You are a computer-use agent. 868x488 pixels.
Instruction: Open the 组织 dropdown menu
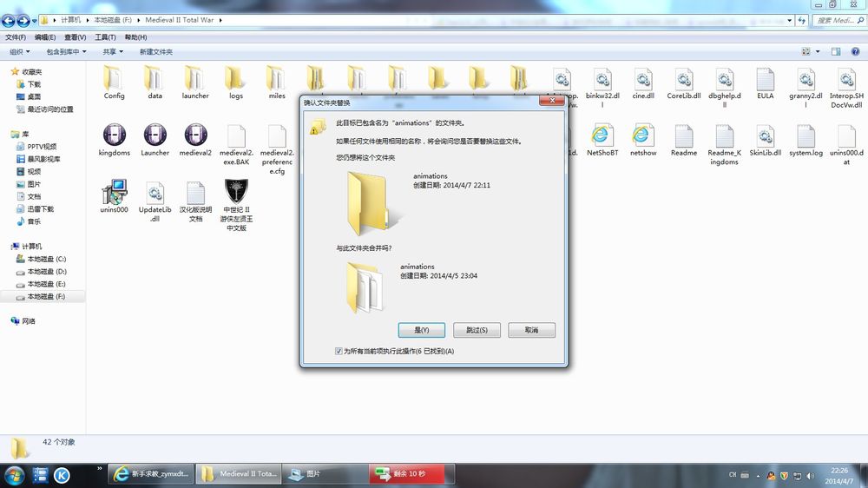19,51
